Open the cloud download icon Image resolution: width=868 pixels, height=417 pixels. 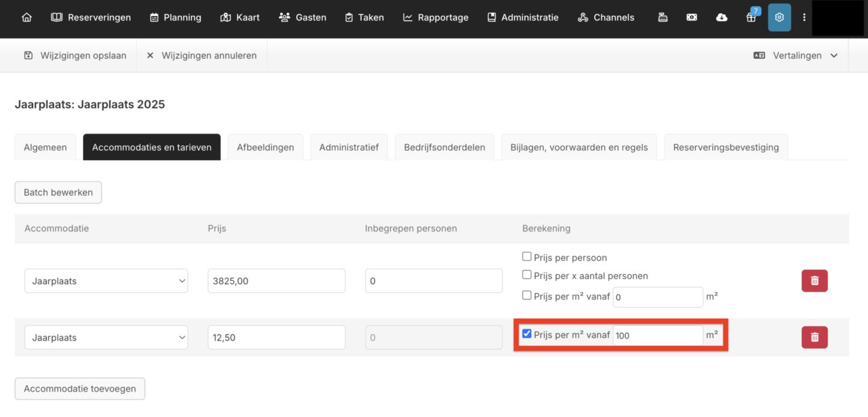(x=721, y=17)
